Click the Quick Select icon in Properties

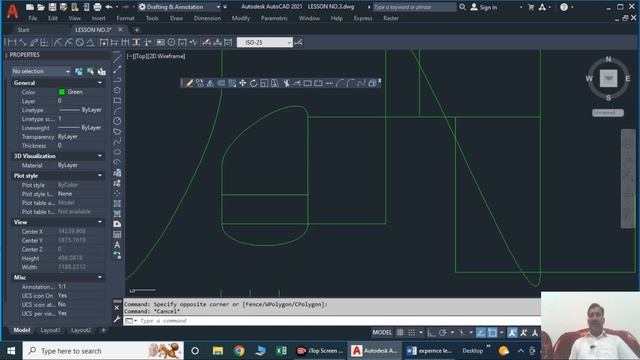(x=102, y=71)
